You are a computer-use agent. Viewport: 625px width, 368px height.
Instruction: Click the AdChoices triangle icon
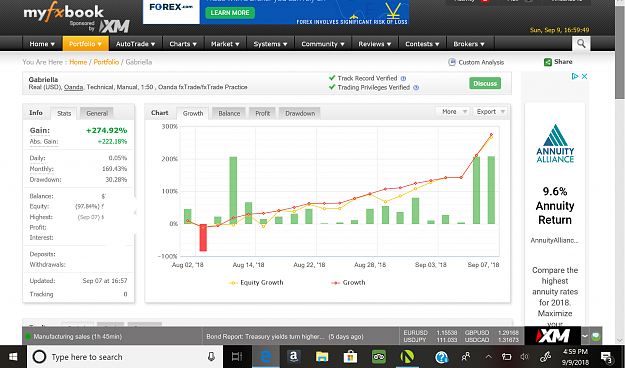(575, 76)
